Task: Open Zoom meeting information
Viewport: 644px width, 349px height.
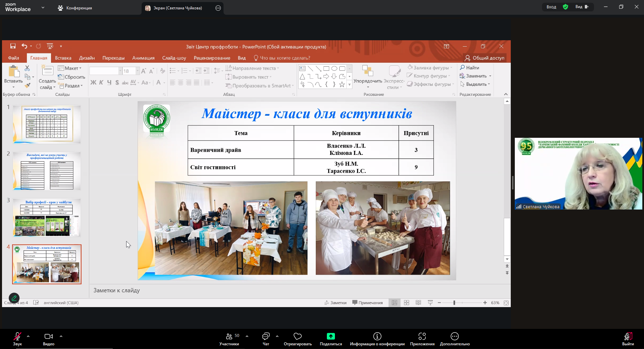Action: 377,339
